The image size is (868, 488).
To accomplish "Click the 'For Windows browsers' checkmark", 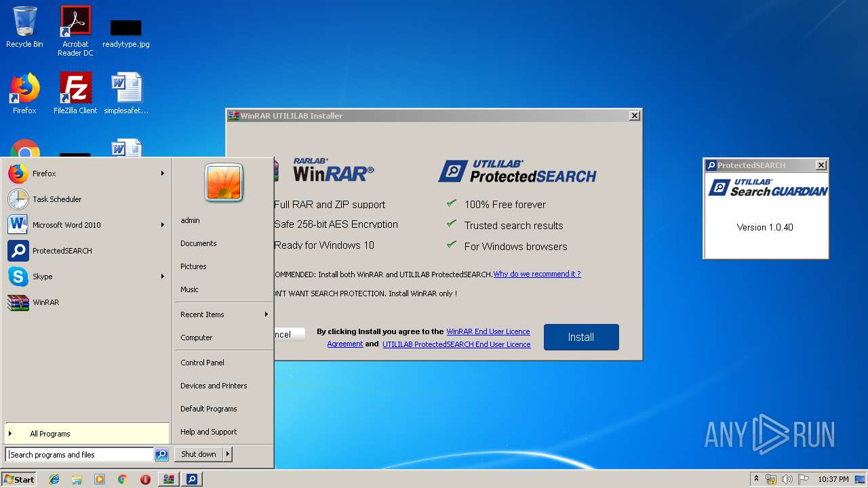I will (451, 245).
